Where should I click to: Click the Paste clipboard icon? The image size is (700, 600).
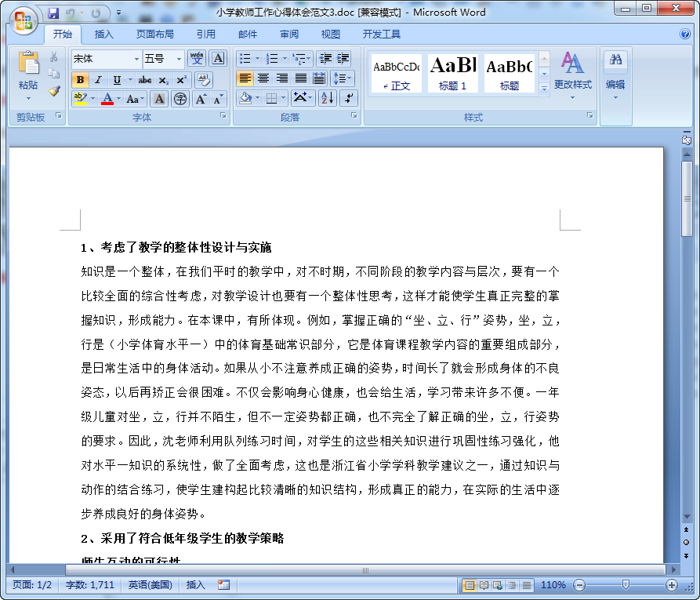click(x=28, y=63)
